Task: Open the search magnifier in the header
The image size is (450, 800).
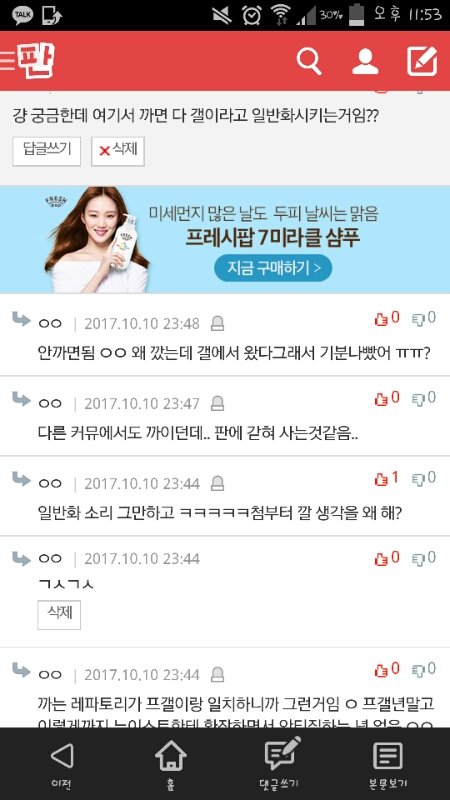Action: [x=309, y=61]
